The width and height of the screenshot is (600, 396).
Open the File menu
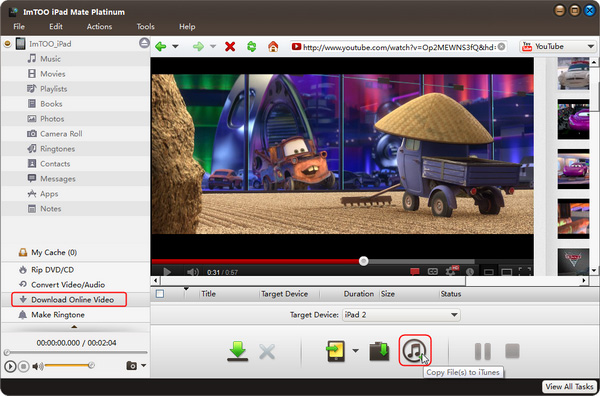pyautogui.click(x=19, y=27)
